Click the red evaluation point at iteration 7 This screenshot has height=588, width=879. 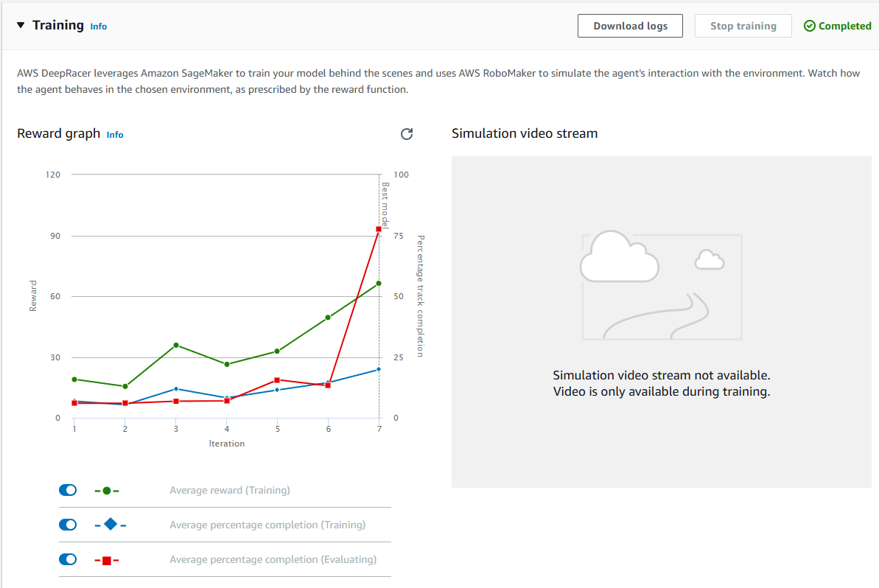tap(379, 229)
